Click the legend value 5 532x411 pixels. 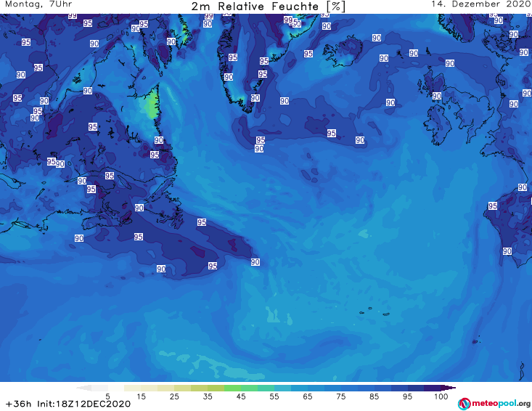107,396
